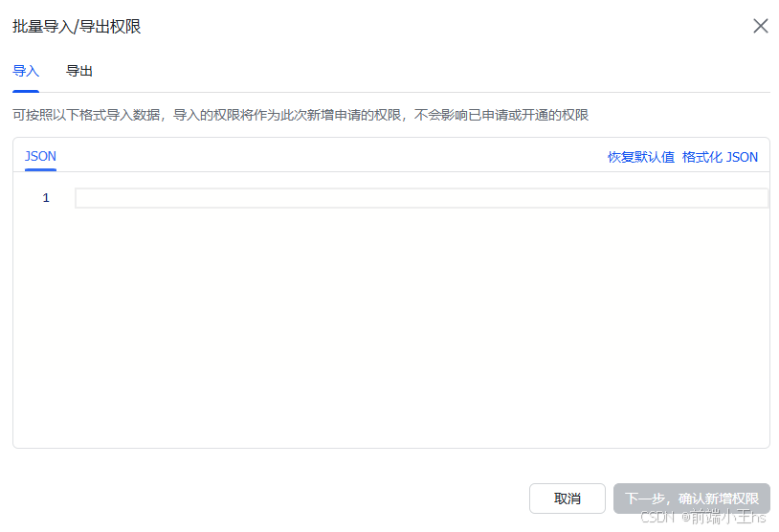Click the 格式化 JSON link

tap(720, 157)
